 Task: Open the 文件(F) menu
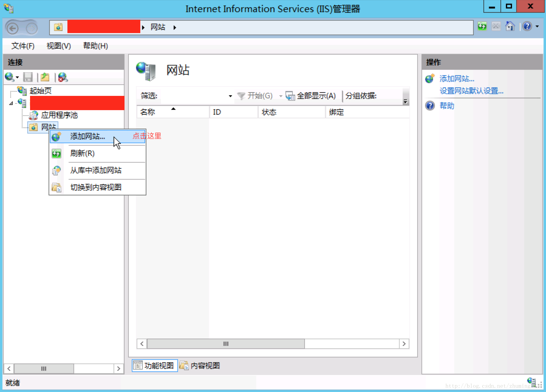[x=23, y=46]
